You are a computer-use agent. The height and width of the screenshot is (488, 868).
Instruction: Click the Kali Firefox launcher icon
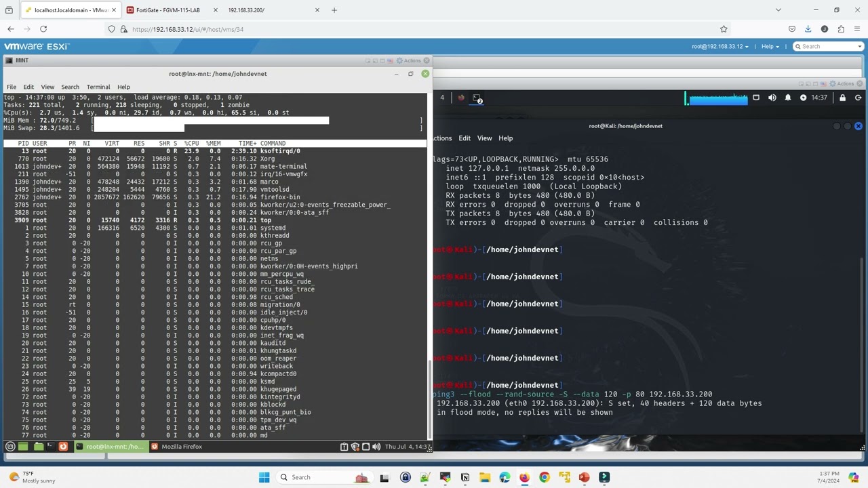tap(461, 98)
